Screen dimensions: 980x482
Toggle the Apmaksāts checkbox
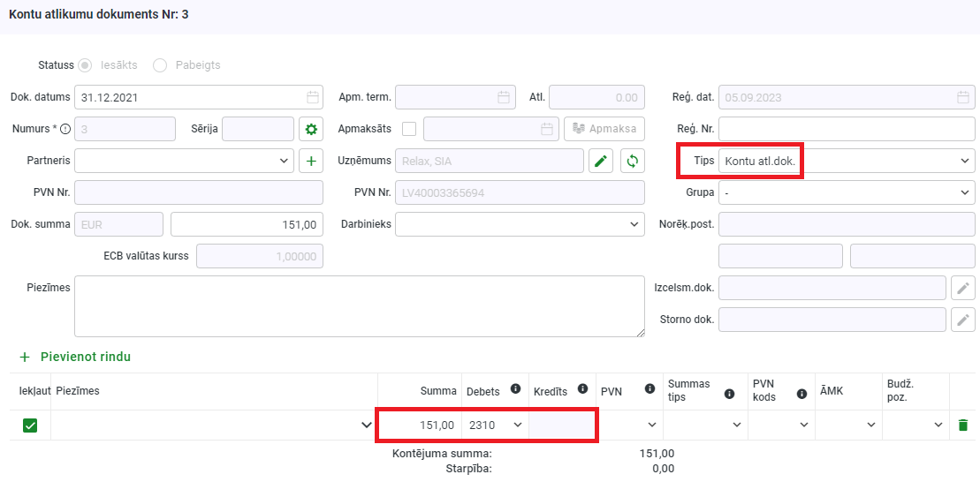[409, 129]
